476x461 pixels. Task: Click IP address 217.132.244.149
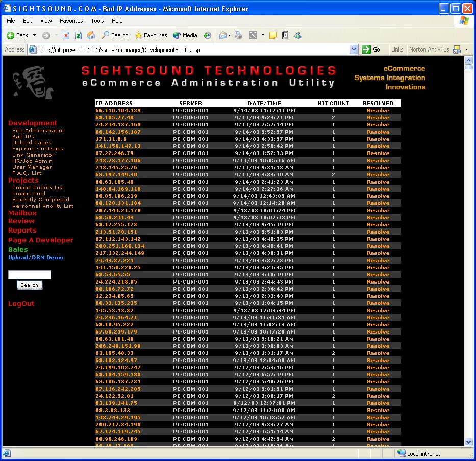pos(120,253)
